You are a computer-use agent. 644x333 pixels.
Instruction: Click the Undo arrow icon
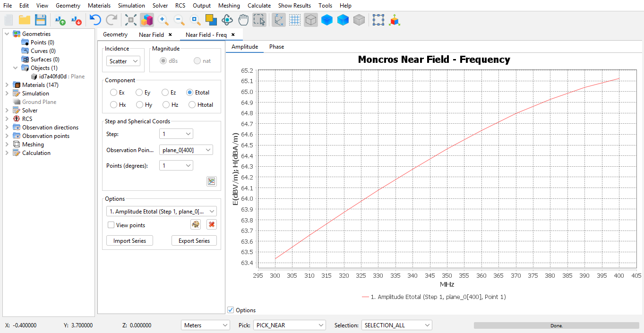[95, 20]
